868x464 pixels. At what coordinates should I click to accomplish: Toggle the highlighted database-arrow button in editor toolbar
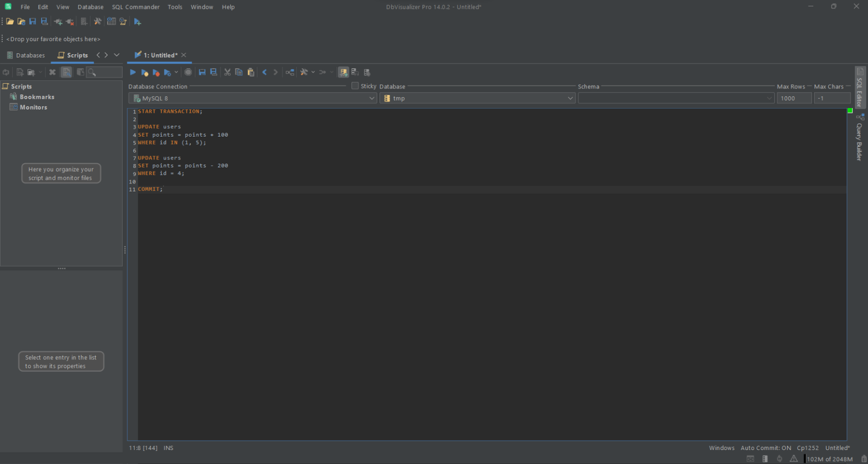pos(343,72)
